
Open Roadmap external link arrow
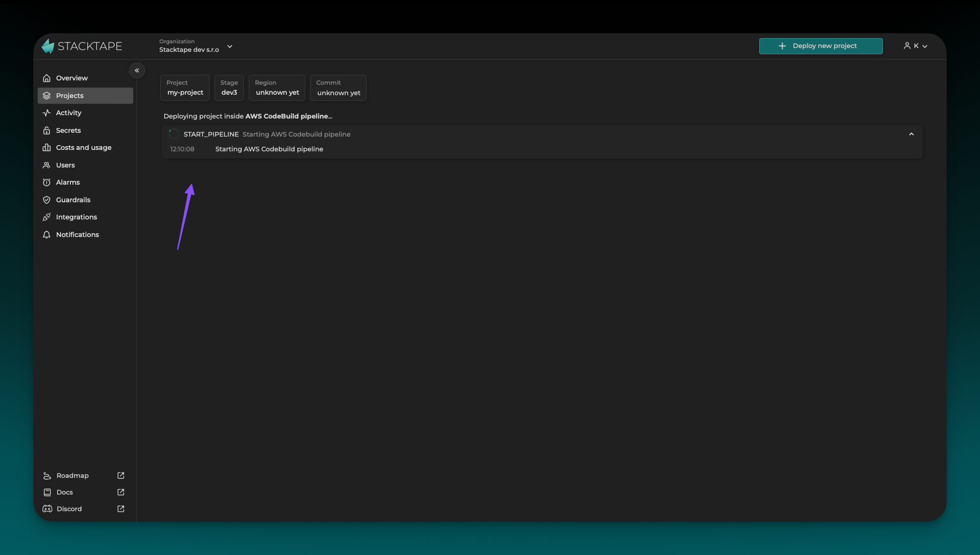[x=121, y=476]
